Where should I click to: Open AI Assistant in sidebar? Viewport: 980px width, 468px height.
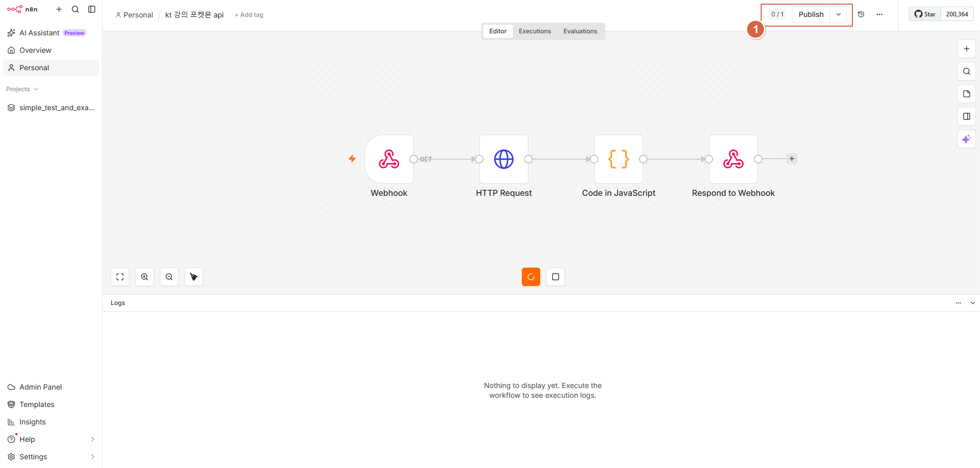(x=51, y=33)
